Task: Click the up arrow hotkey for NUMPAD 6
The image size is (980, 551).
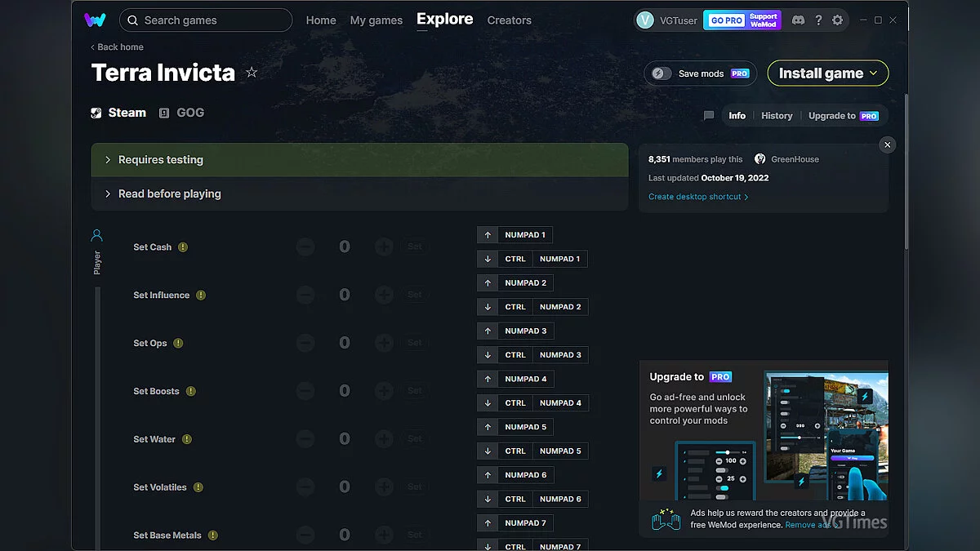Action: (488, 475)
